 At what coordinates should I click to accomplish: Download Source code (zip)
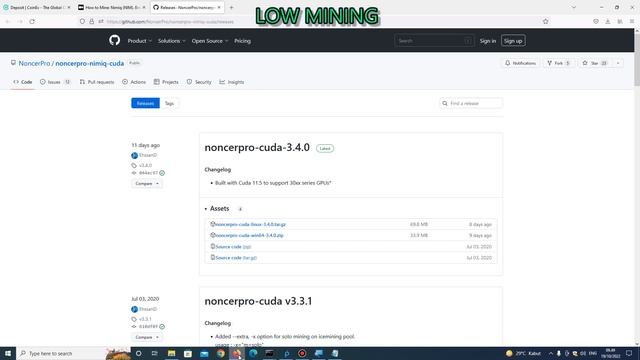point(233,247)
